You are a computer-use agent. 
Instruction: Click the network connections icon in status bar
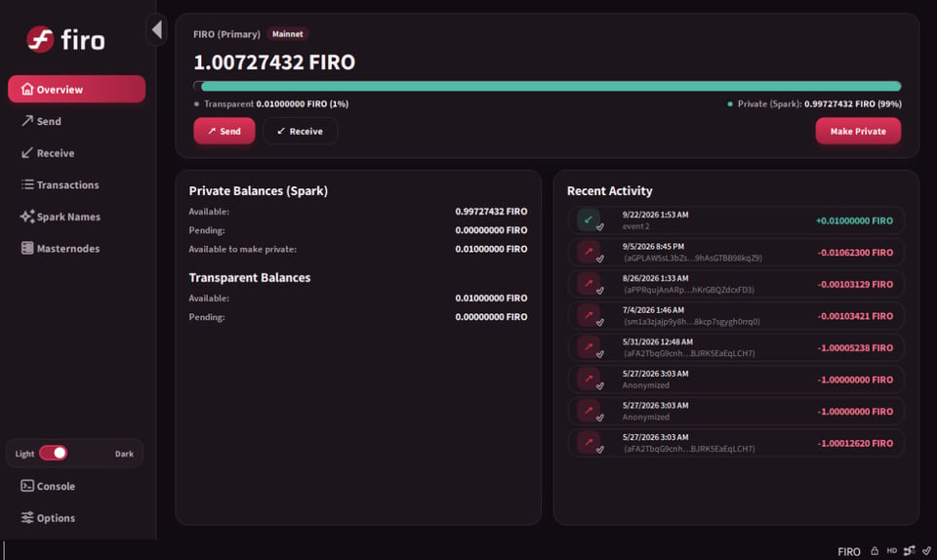[x=910, y=550]
